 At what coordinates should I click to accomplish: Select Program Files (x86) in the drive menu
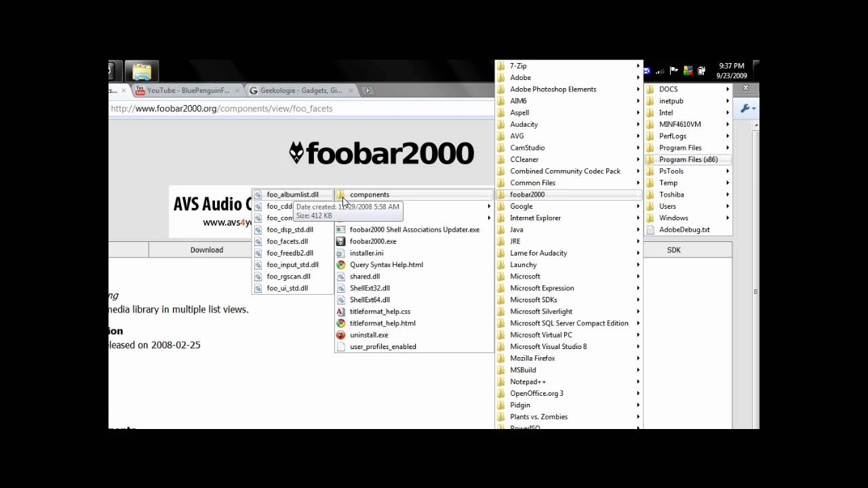tap(688, 159)
